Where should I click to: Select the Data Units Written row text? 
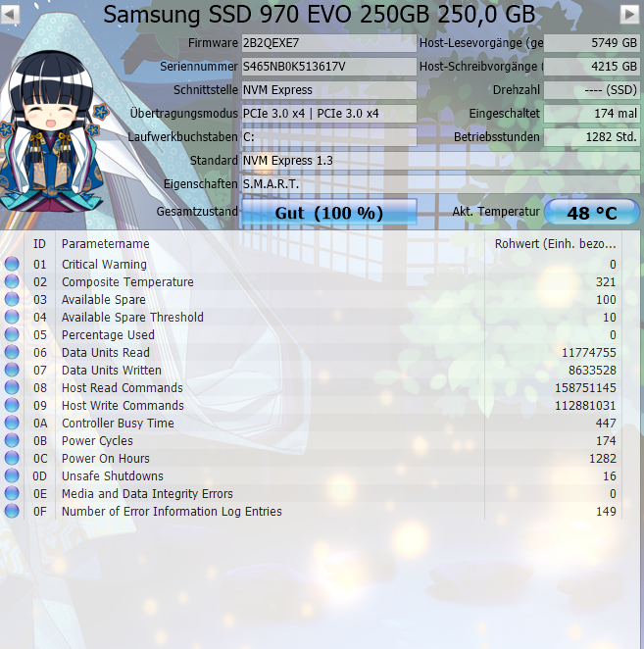112,370
